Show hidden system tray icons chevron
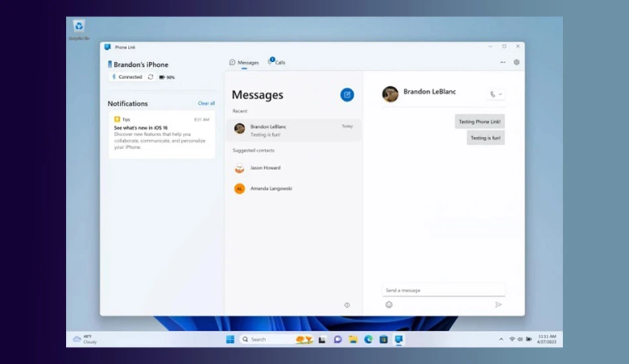Image resolution: width=629 pixels, height=364 pixels. point(501,339)
